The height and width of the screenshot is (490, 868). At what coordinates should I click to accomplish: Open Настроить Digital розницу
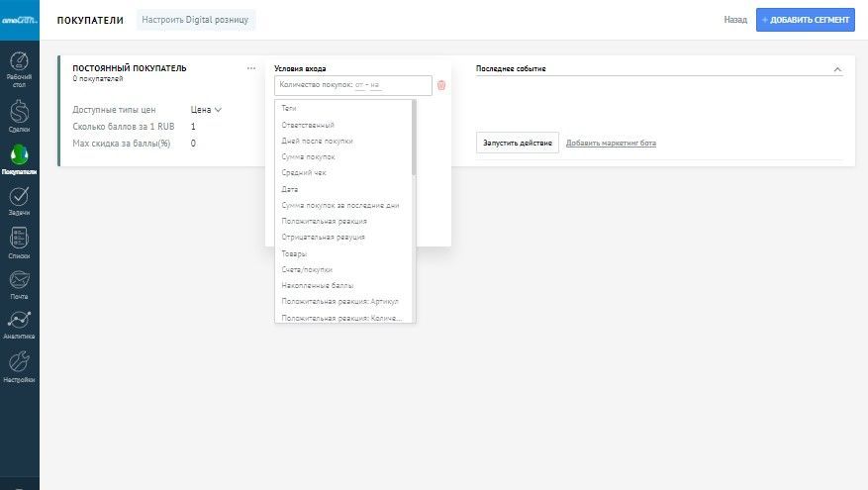click(x=195, y=20)
